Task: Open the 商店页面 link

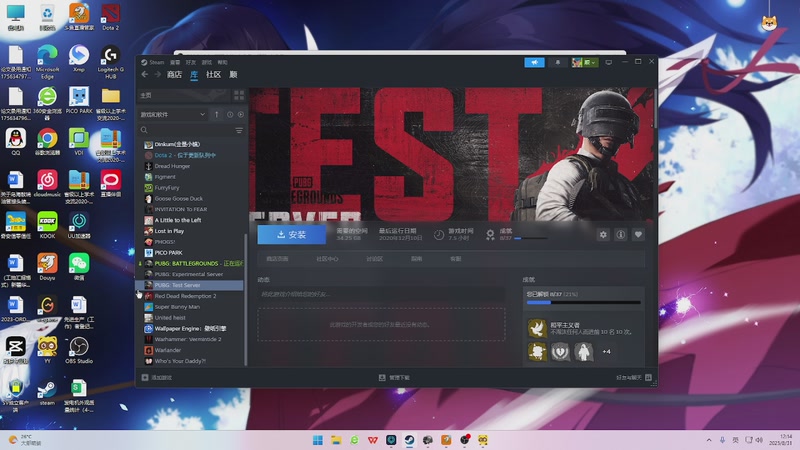Action: click(277, 259)
